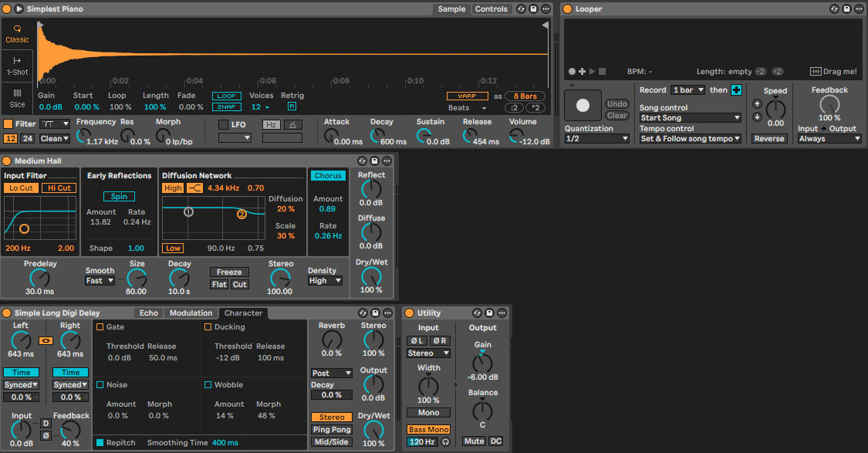Open the Modulation tab in delay
This screenshot has height=453, width=868.
pyautogui.click(x=191, y=313)
